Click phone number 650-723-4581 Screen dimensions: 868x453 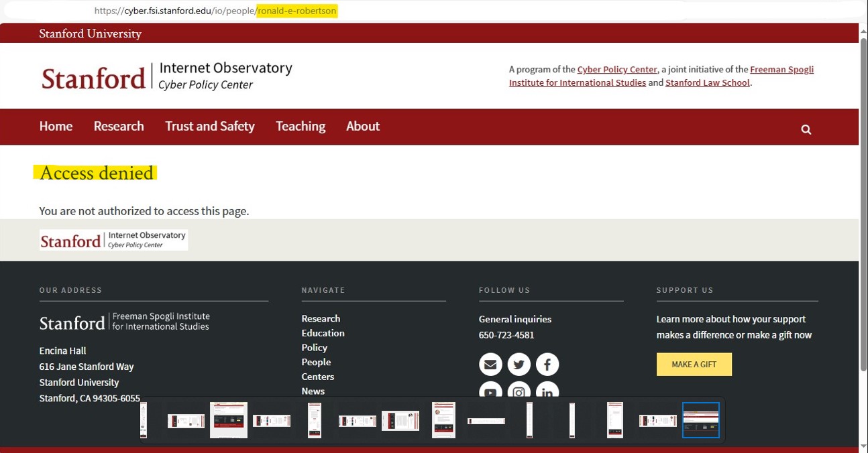tap(506, 335)
